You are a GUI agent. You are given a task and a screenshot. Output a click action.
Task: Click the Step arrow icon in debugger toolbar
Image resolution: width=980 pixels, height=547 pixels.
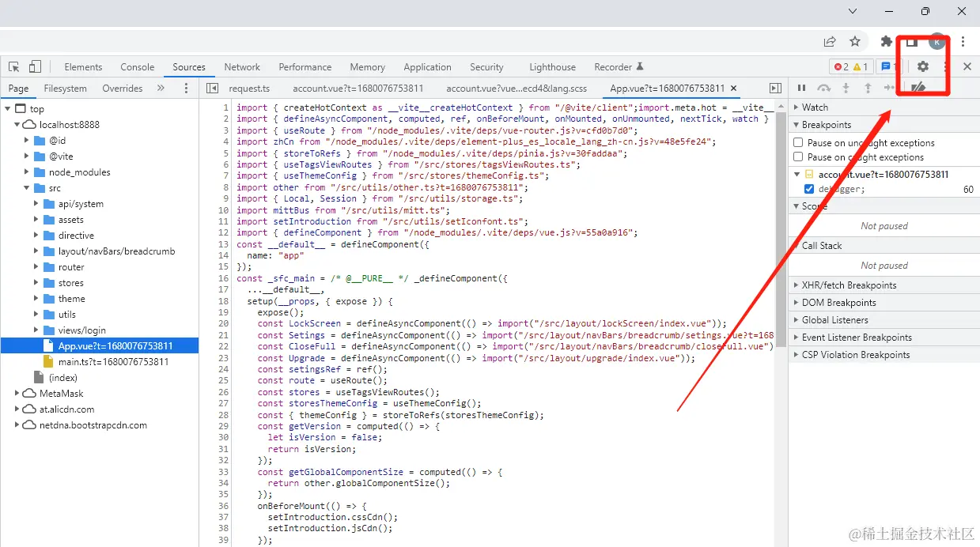click(x=889, y=88)
